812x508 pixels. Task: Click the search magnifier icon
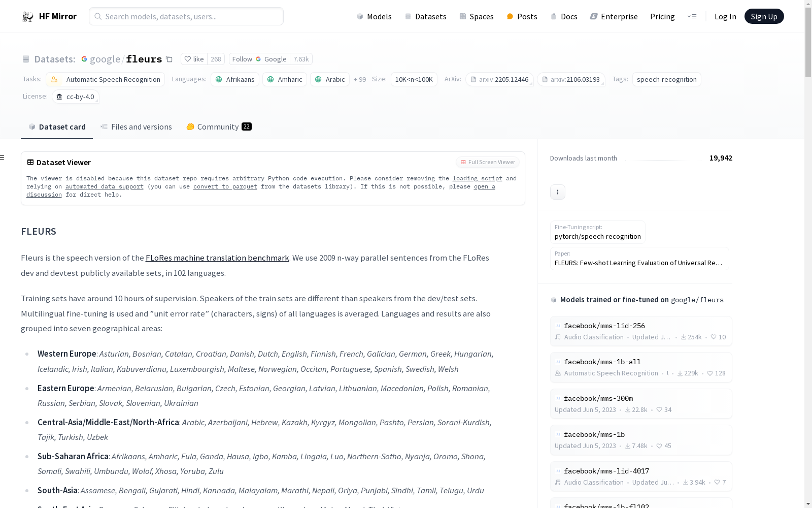click(98, 16)
